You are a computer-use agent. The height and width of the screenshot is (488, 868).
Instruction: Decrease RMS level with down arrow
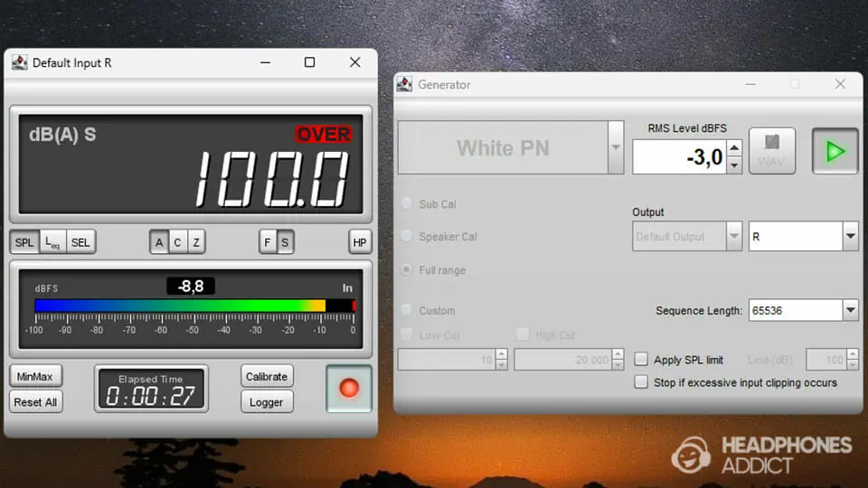tap(734, 165)
